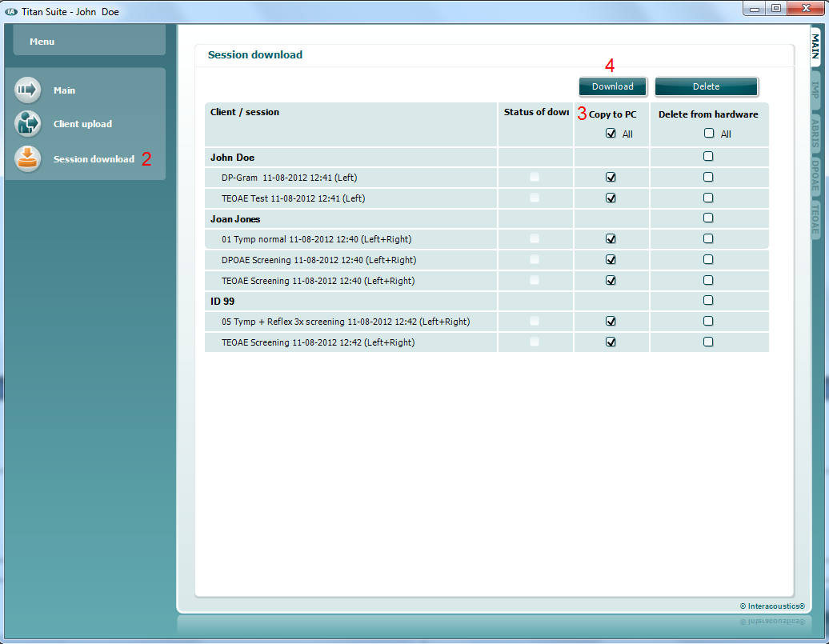Click the Session download tray icon
The image size is (829, 644).
tap(27, 158)
